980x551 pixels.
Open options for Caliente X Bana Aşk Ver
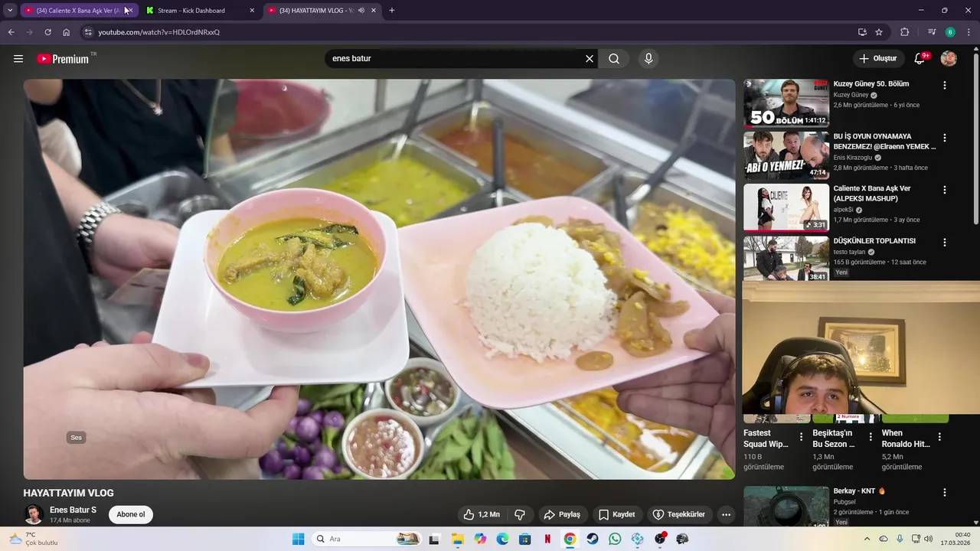(x=944, y=190)
